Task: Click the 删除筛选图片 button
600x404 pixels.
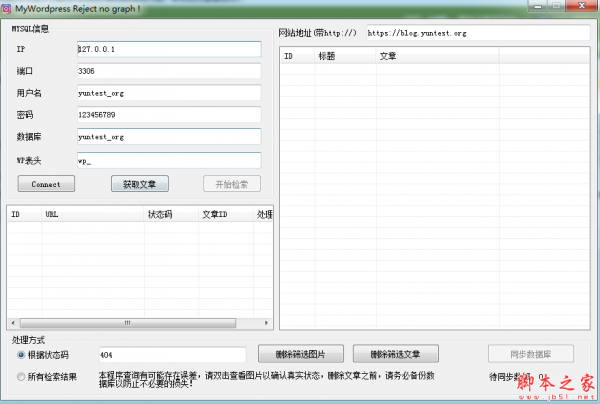Action: pyautogui.click(x=301, y=354)
